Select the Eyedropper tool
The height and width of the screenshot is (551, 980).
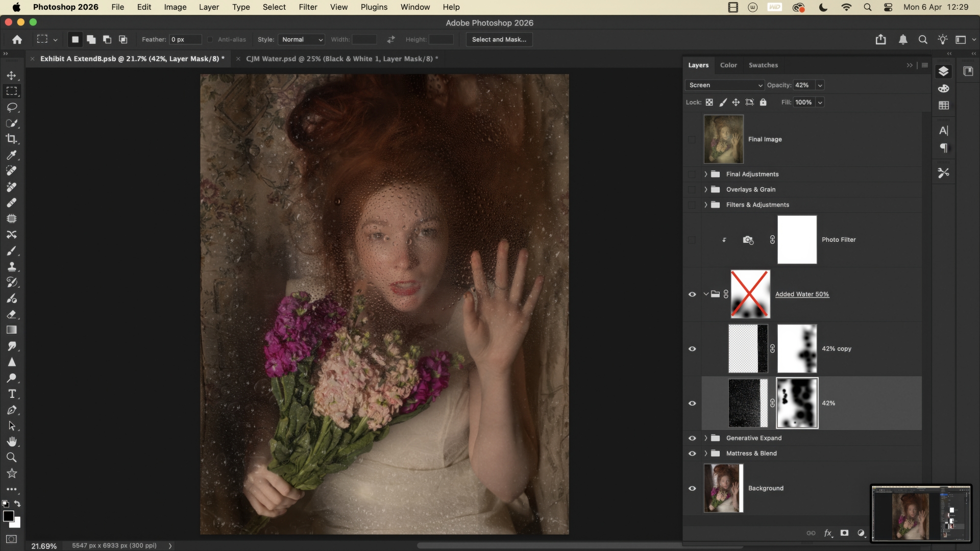coord(11,155)
